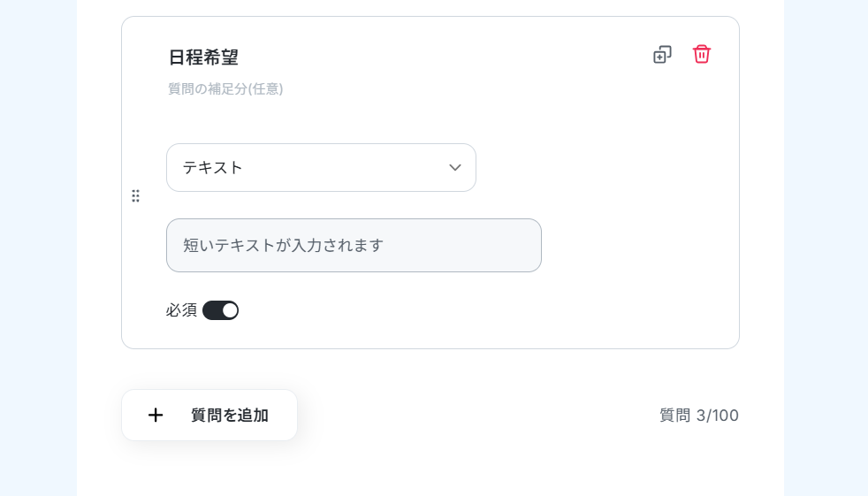Click the 日程希望 question title
The height and width of the screenshot is (496, 868).
pos(203,57)
